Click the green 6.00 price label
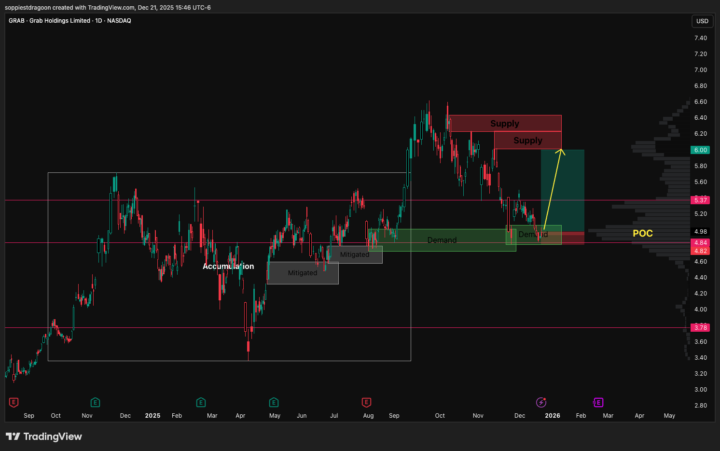 (x=700, y=150)
